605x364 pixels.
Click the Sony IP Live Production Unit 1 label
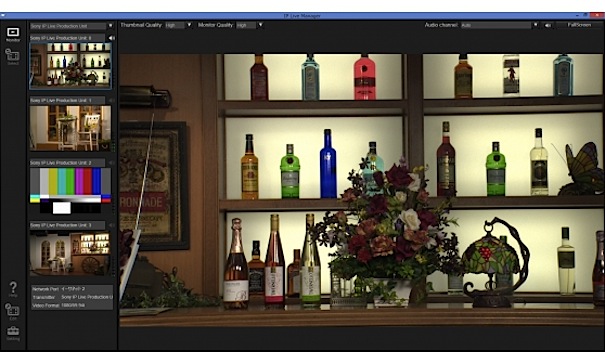[61, 100]
